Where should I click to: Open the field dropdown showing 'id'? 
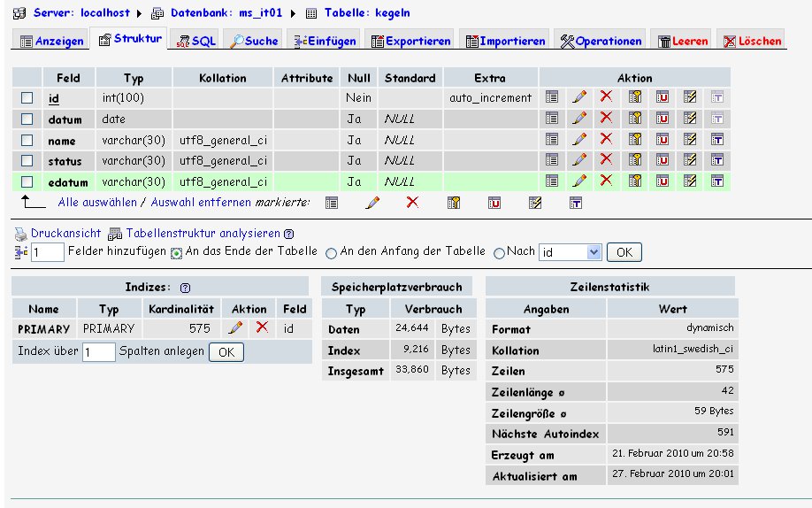571,252
